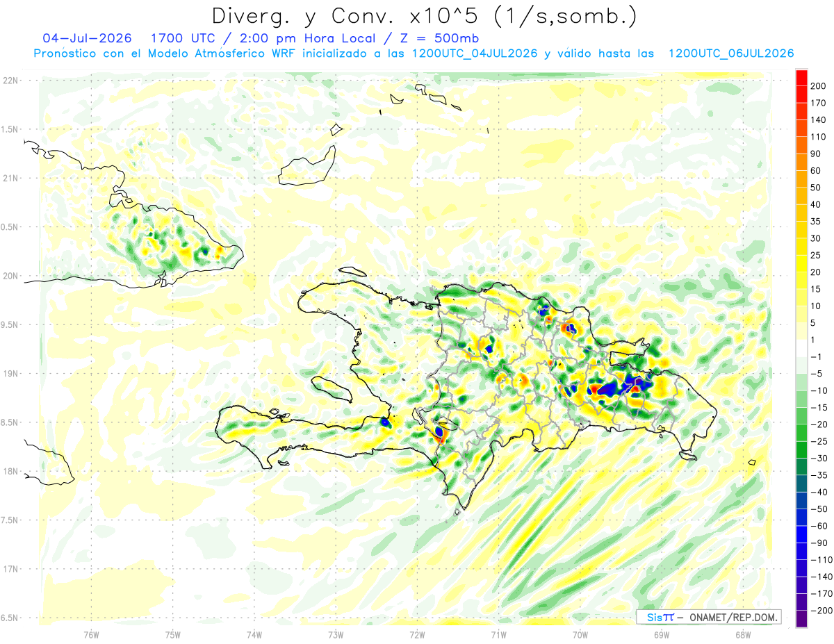Click the longitude label "73W"
Screen dimensions: 834x644
point(336,634)
